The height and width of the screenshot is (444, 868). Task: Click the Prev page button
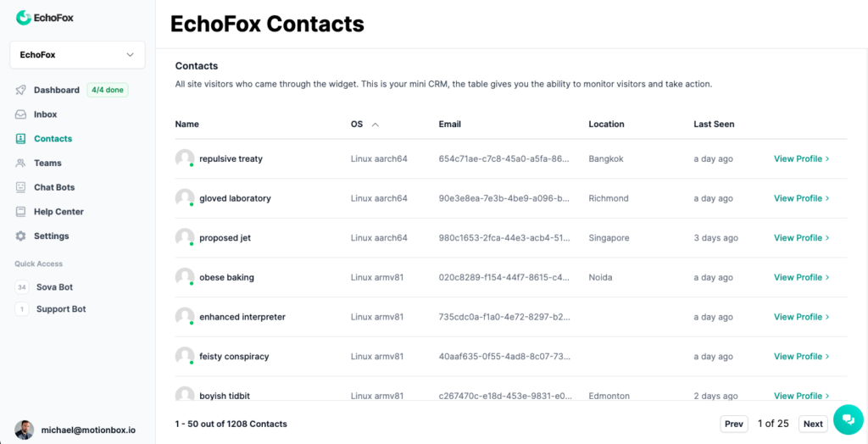tap(734, 424)
